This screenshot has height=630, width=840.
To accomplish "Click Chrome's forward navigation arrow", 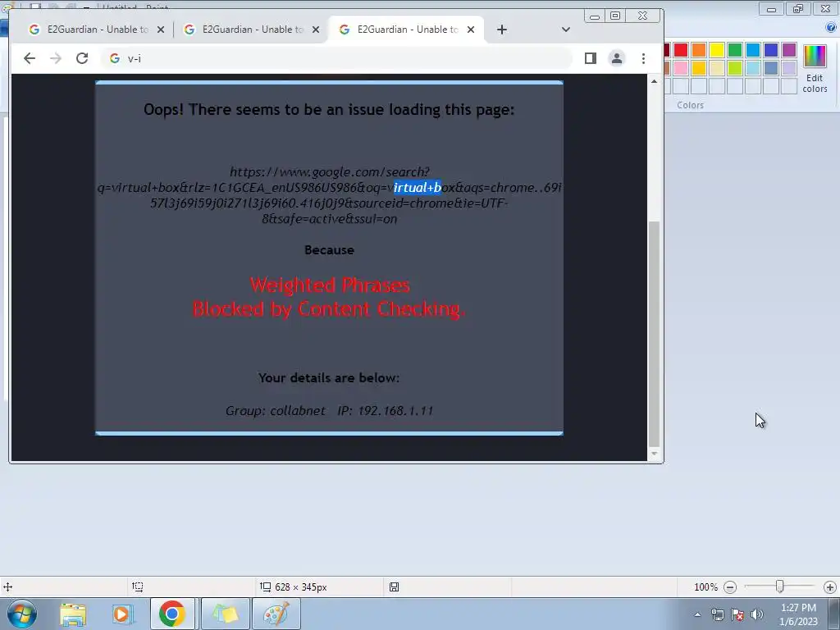I will (x=56, y=58).
